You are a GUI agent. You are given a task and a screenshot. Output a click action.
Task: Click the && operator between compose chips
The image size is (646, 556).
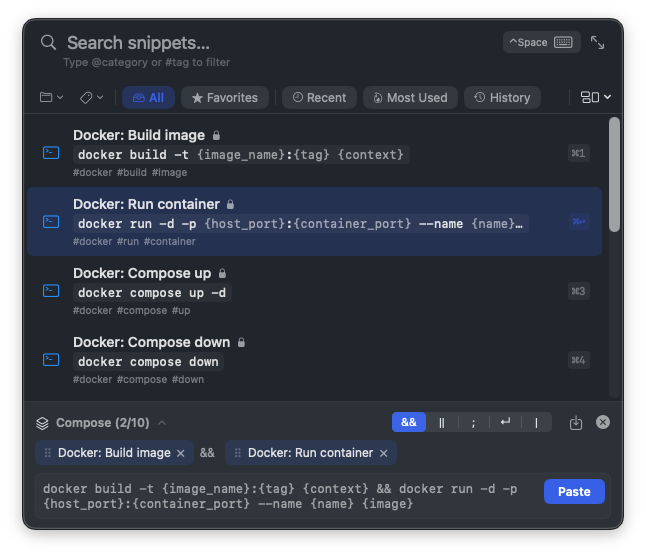(207, 453)
